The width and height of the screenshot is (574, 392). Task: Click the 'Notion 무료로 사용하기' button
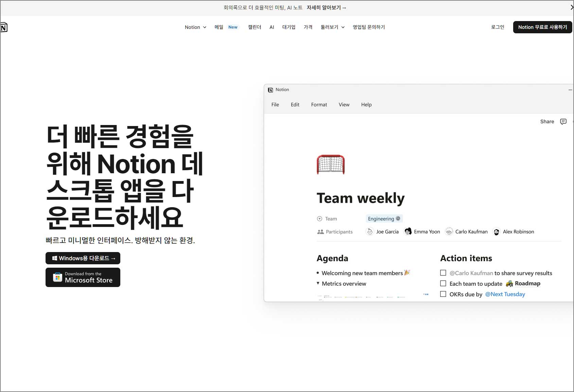pos(542,27)
